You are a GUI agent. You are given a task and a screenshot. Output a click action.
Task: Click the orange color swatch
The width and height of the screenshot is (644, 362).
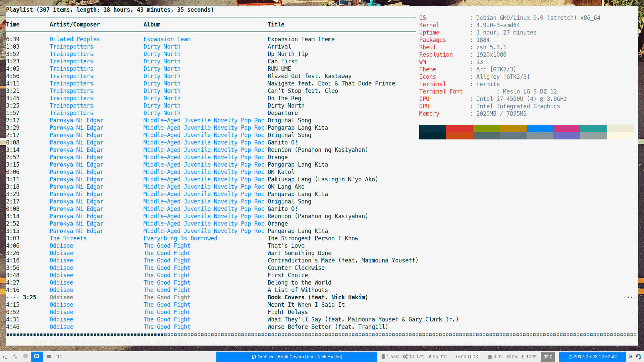(x=460, y=136)
